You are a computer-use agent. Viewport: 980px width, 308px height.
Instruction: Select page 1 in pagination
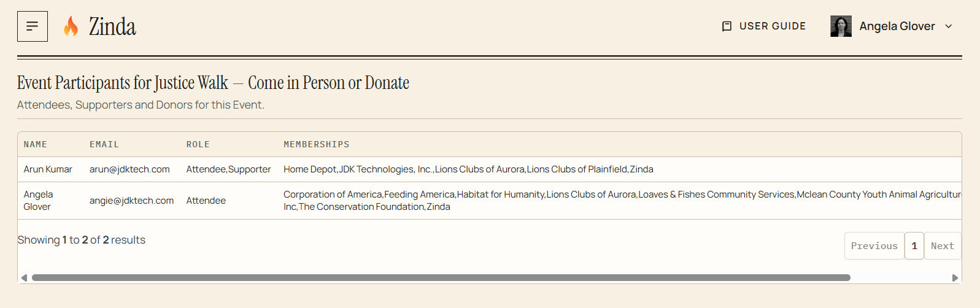coord(914,245)
